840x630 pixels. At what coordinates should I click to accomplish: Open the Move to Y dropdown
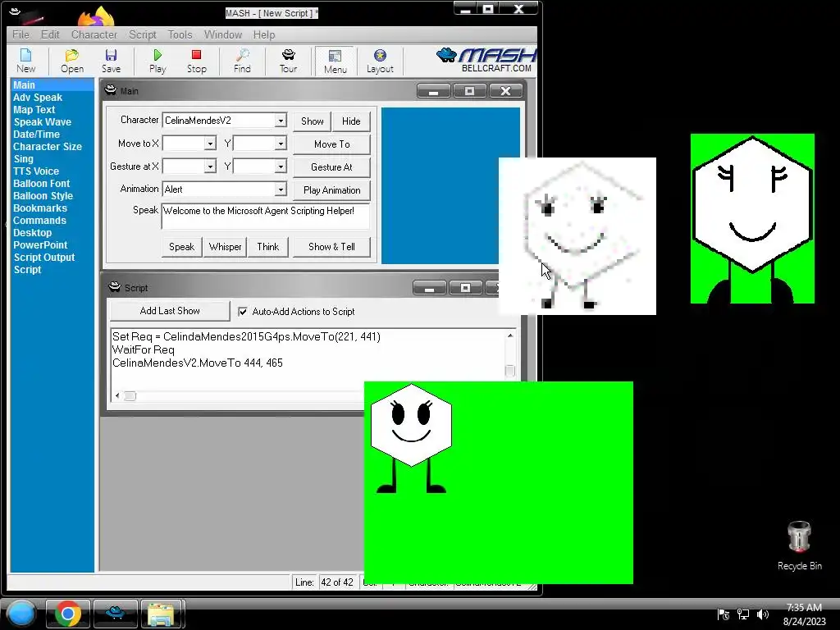[281, 144]
